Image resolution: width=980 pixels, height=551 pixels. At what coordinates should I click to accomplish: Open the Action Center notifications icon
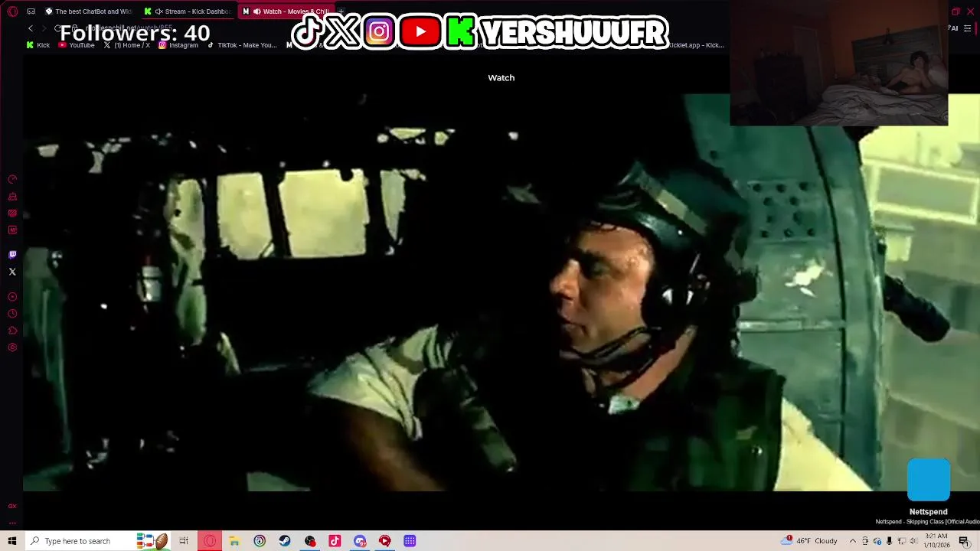964,541
